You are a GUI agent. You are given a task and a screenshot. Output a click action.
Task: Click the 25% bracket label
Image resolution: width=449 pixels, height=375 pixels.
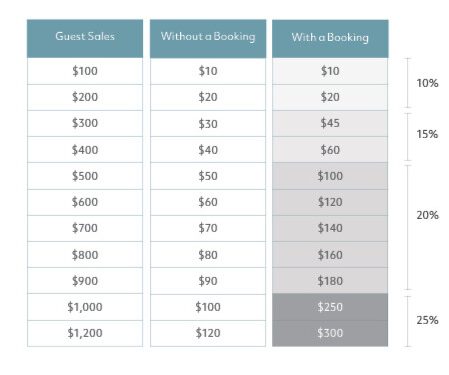(x=427, y=320)
